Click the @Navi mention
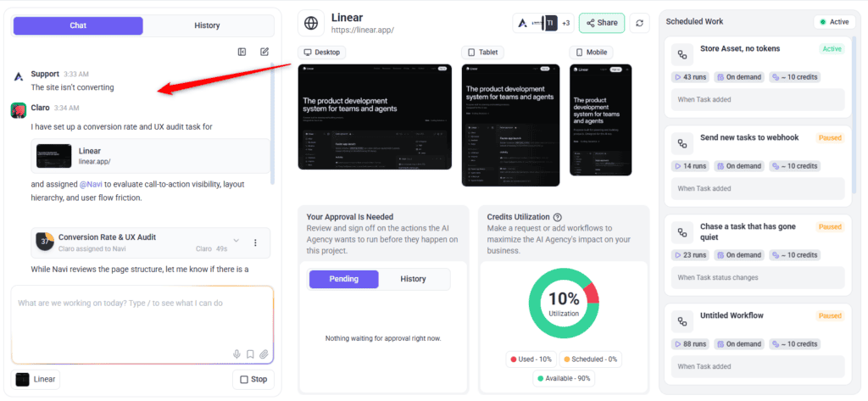Screen dimensions: 868x401 (x=92, y=185)
